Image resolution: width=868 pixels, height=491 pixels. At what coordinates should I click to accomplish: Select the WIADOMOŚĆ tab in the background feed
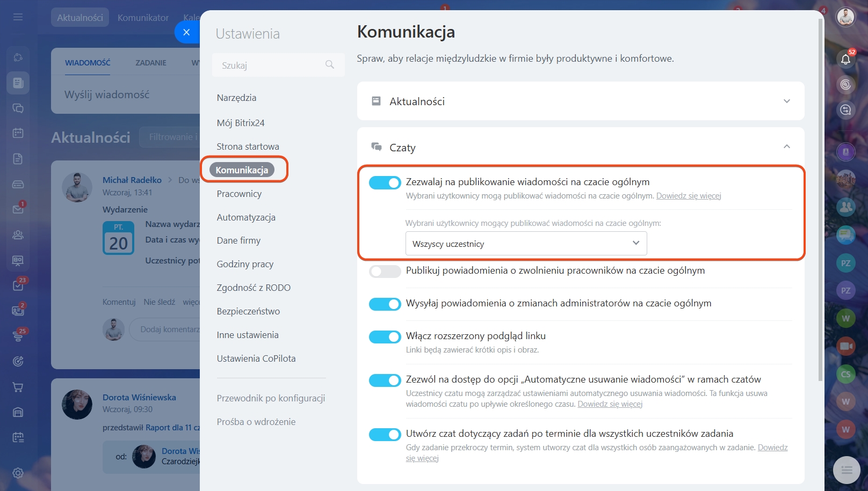click(88, 63)
